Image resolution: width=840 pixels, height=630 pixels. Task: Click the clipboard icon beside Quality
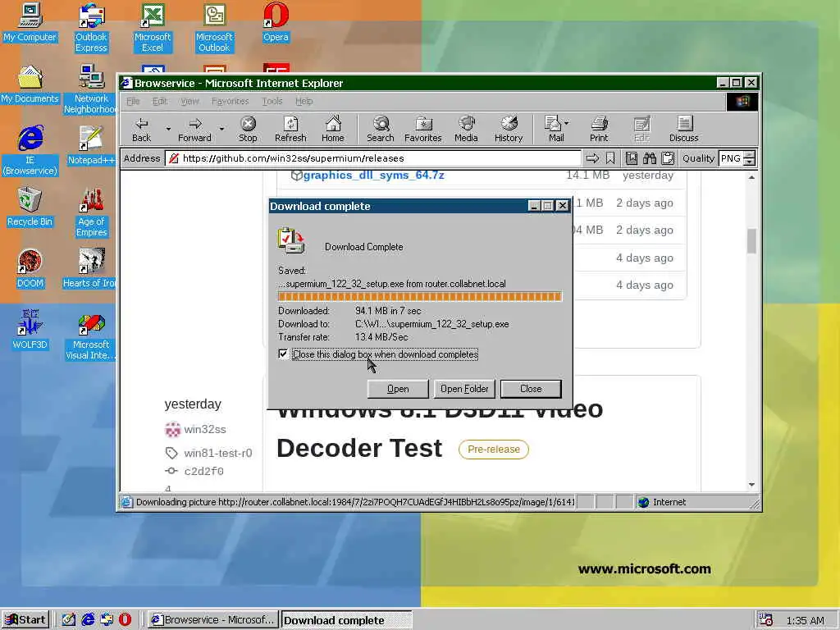tap(668, 158)
